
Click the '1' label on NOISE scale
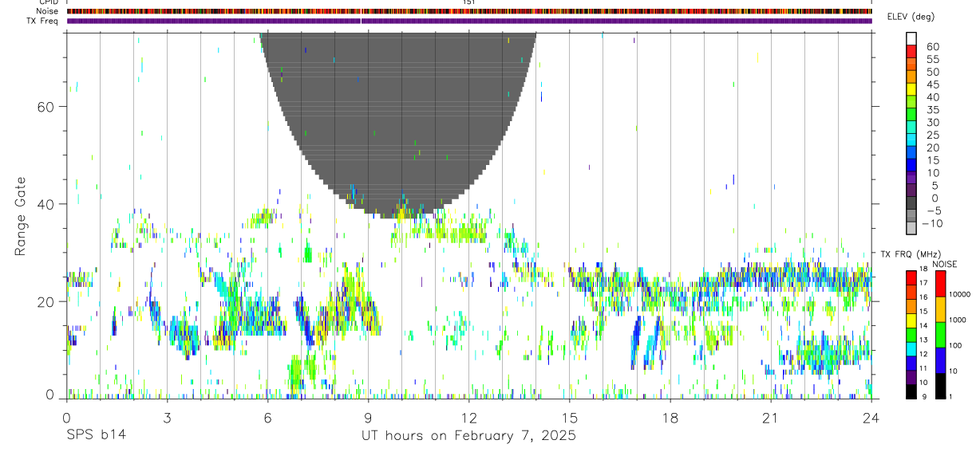click(951, 397)
